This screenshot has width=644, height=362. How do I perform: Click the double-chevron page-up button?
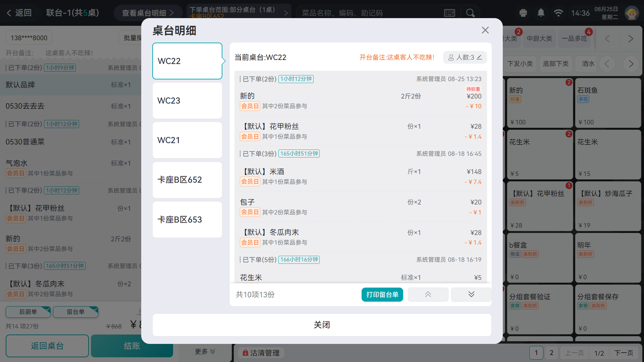pos(428,295)
